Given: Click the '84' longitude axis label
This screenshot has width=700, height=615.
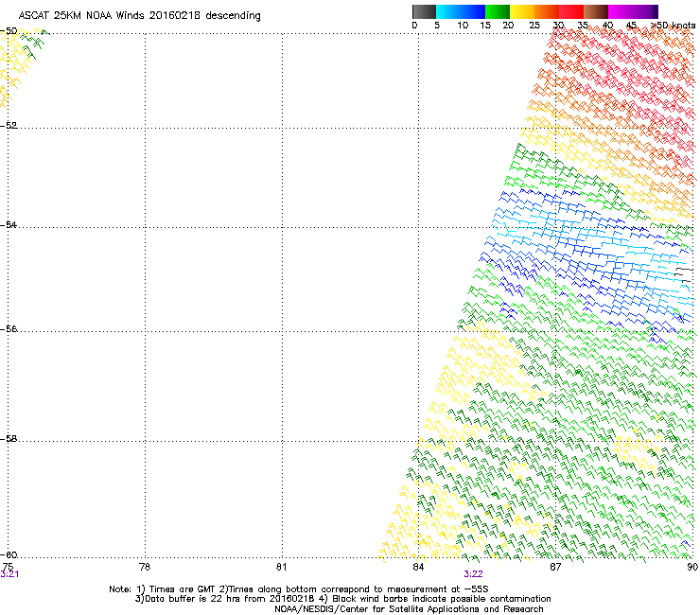Looking at the screenshot, I should (418, 567).
